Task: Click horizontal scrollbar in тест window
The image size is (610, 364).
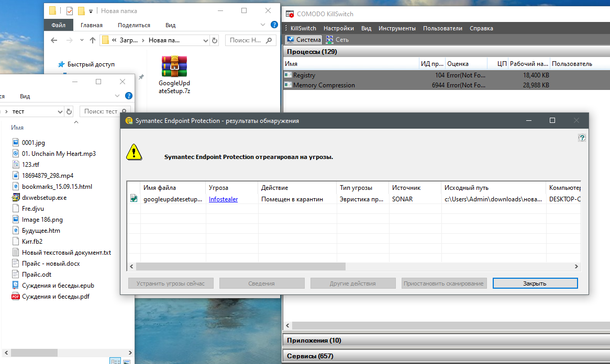Action: (x=34, y=352)
